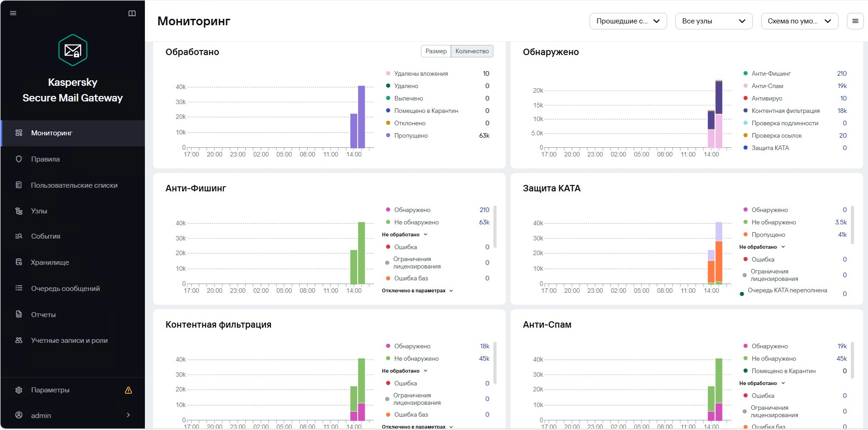Open the Все узлы dropdown
The image size is (868, 430).
714,21
